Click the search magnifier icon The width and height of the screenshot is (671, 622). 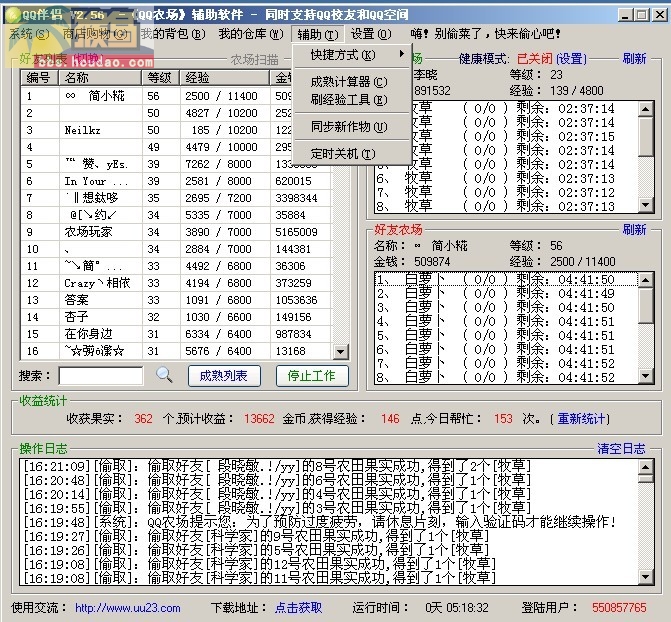click(x=164, y=375)
